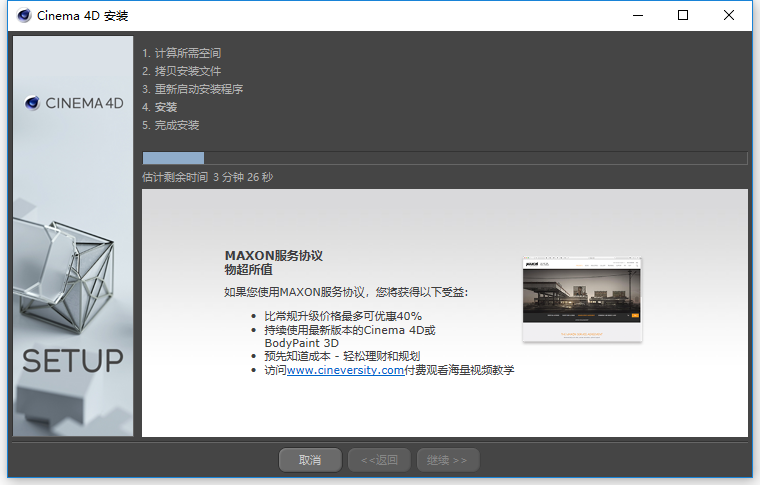Click the 预先知道成本 - 轻松理财和规划 bullet
Image resolution: width=760 pixels, height=485 pixels.
tap(342, 356)
